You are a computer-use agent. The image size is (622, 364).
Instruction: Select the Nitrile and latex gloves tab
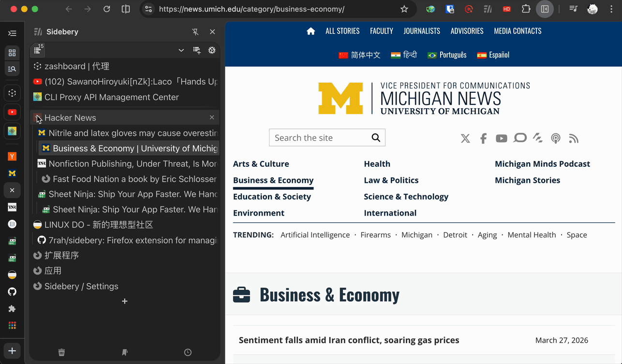click(127, 133)
